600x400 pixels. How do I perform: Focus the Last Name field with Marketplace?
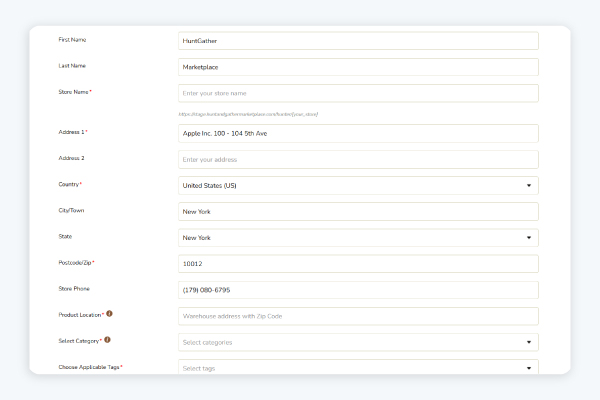[x=357, y=67]
